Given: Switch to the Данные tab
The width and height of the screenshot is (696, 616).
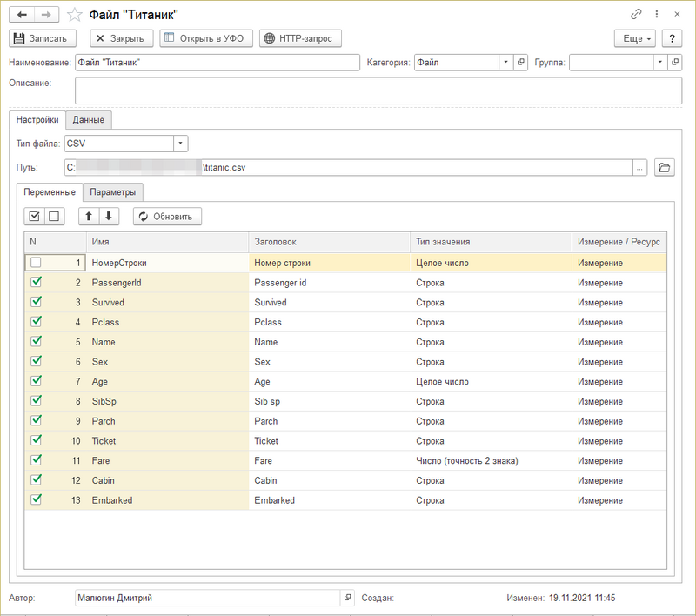Looking at the screenshot, I should [89, 120].
